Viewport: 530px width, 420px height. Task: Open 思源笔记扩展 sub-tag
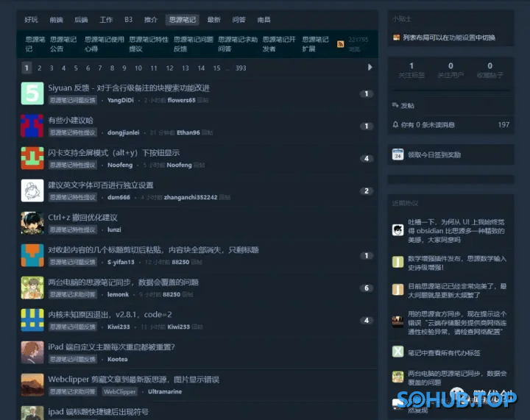pyautogui.click(x=315, y=44)
